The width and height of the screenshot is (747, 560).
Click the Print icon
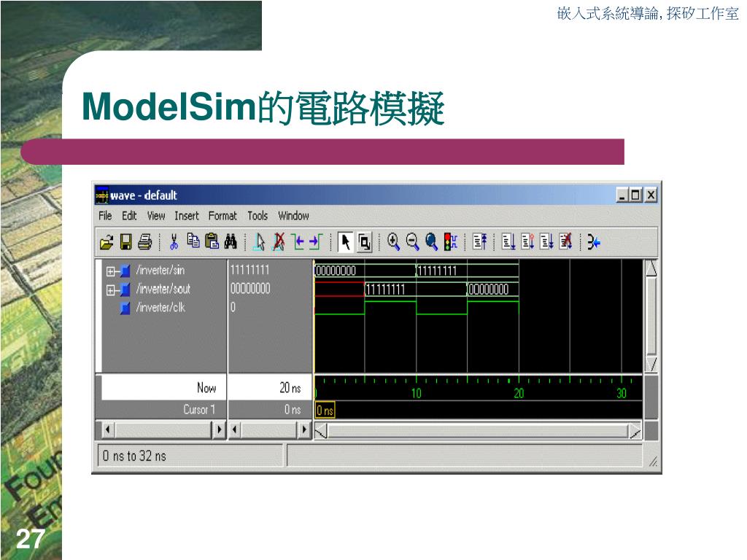click(145, 242)
